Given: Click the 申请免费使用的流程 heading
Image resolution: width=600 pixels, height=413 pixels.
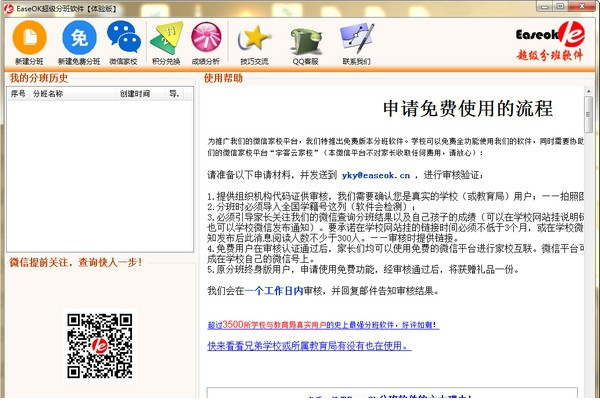Looking at the screenshot, I should [468, 108].
